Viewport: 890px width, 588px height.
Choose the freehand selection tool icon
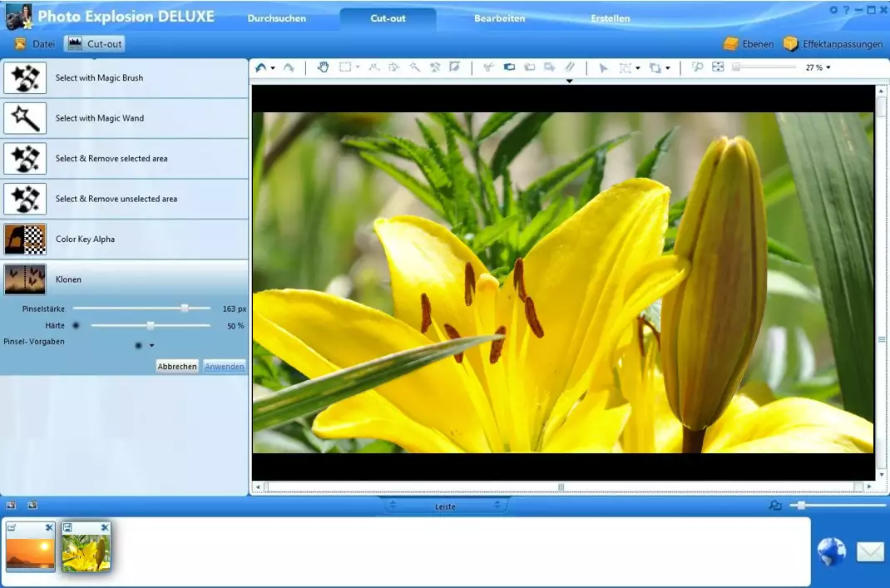coord(394,67)
